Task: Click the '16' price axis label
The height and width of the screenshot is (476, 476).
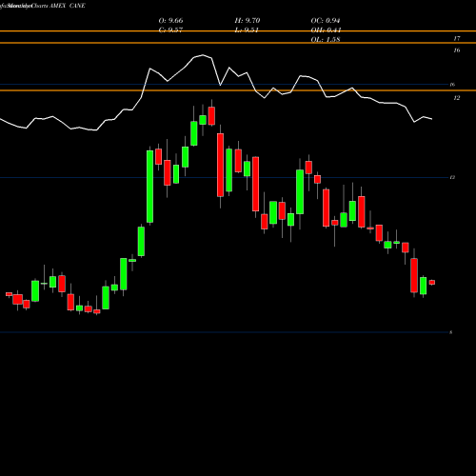Action: click(x=457, y=50)
